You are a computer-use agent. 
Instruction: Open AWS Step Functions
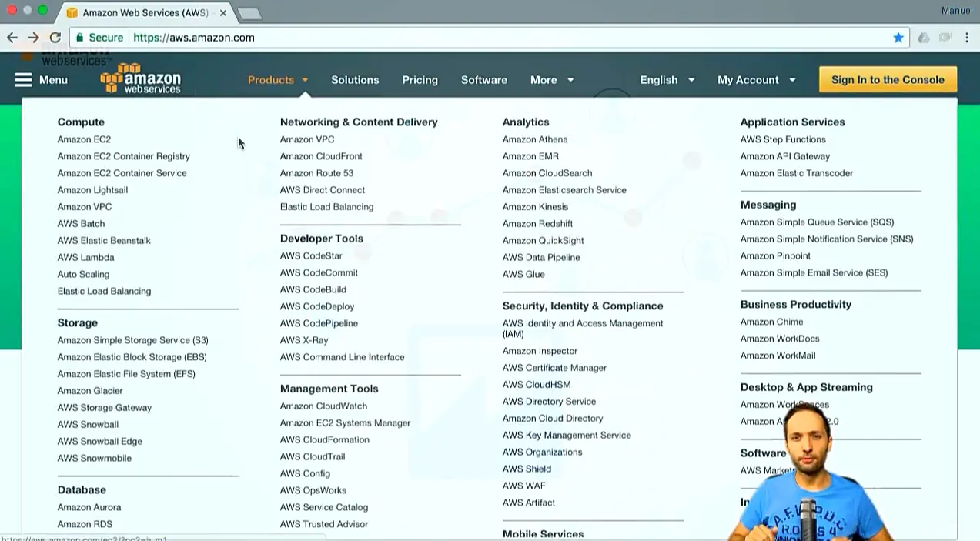(x=783, y=139)
